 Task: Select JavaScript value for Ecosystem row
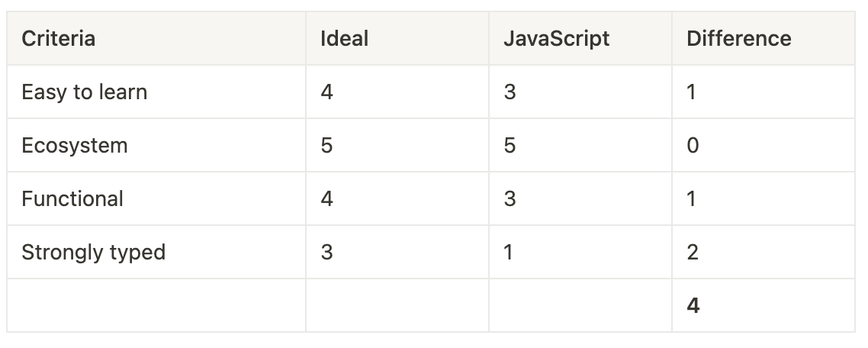coord(580,145)
